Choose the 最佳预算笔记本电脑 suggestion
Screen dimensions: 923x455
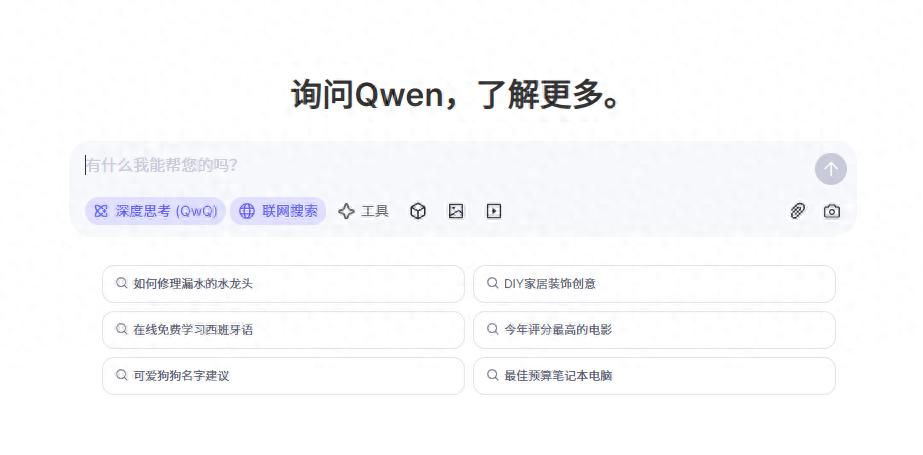(558, 376)
